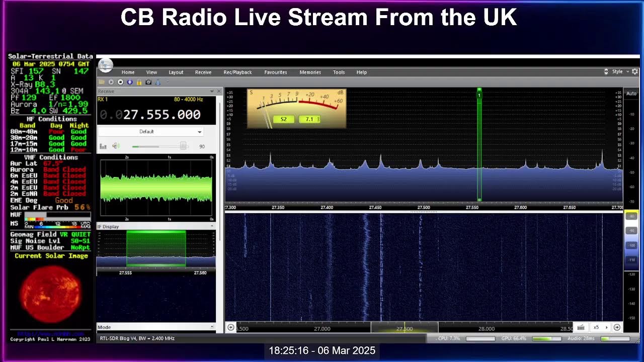644x362 pixels.
Task: Take a screenshot with the camera icon
Action: [148, 82]
